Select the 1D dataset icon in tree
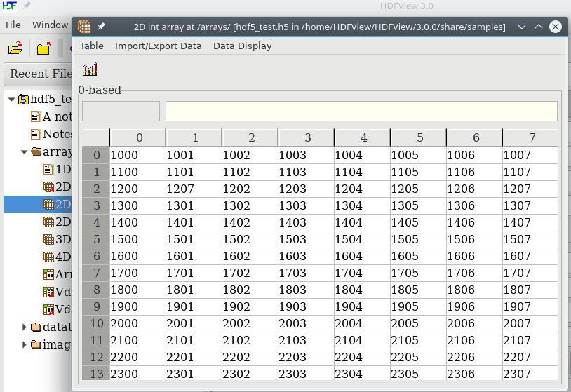The width and height of the screenshot is (571, 392). click(x=48, y=169)
